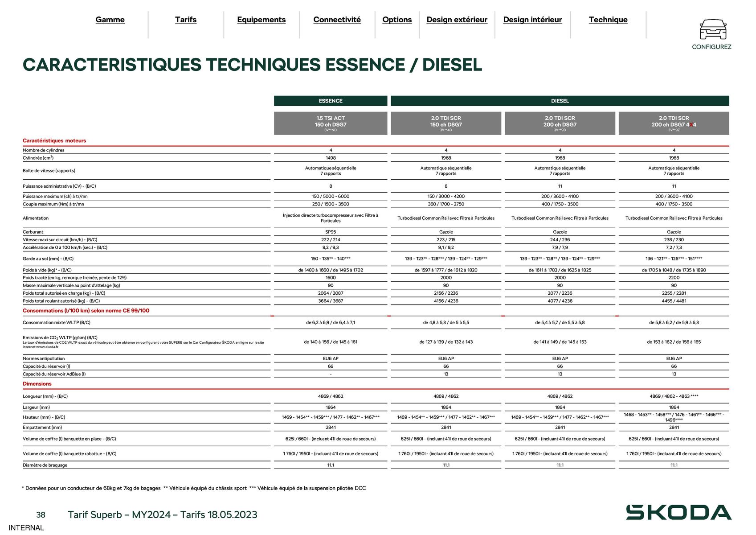Select 'Empattement (mm)' row label
This screenshot has width=756, height=535.
point(42,428)
